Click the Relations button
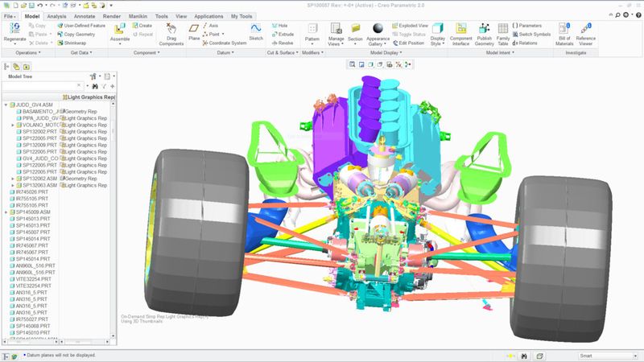 click(525, 43)
